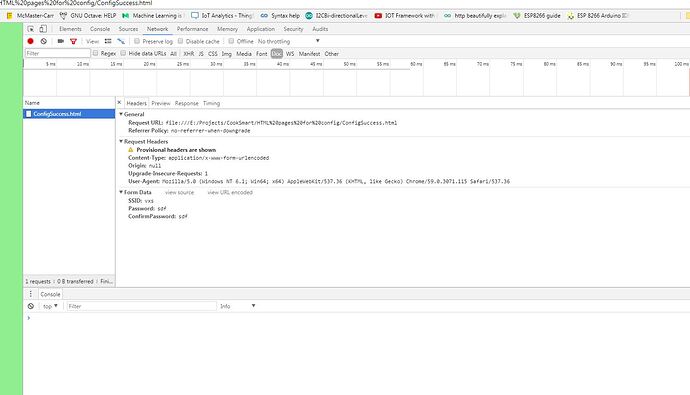Clear console using the console clear icon
The image size is (690, 395).
click(31, 306)
